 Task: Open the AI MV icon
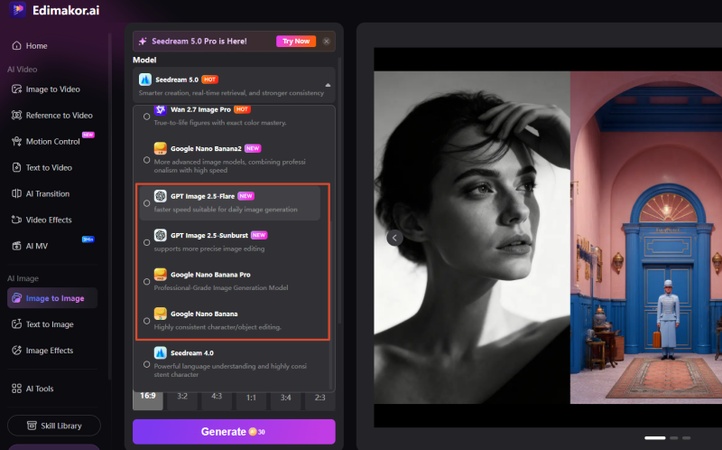click(x=17, y=246)
